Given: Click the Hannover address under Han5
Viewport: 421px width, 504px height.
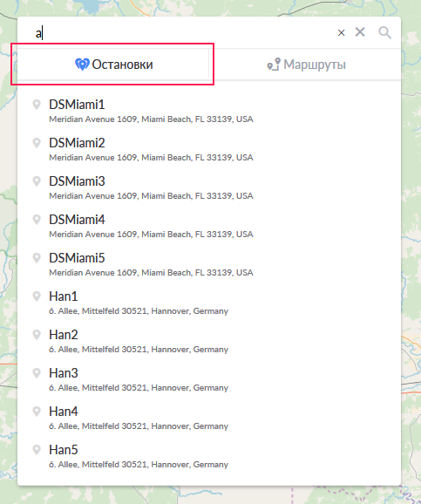Looking at the screenshot, I should click(x=139, y=465).
